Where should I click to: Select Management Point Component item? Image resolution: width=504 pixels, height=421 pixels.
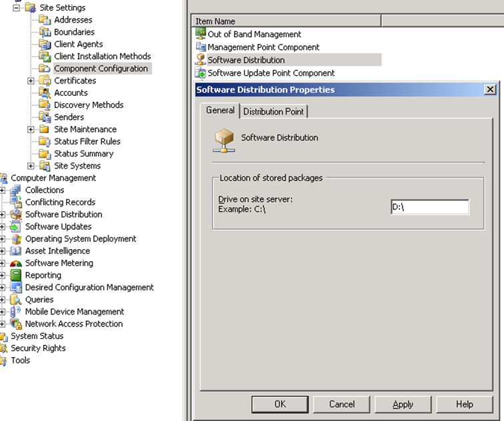pyautogui.click(x=263, y=47)
